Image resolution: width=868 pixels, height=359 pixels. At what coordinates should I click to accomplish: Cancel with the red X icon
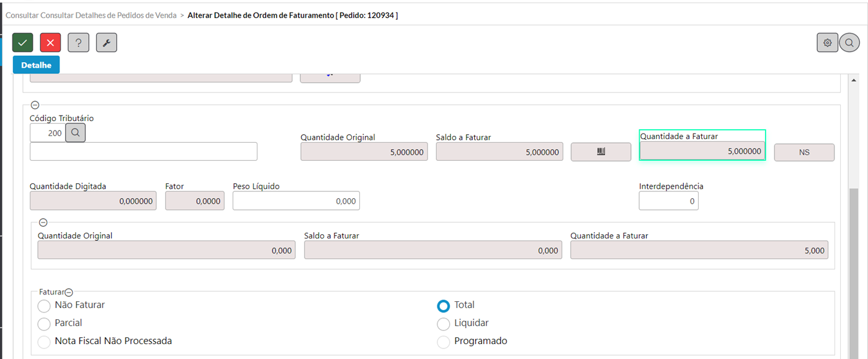pyautogui.click(x=50, y=42)
